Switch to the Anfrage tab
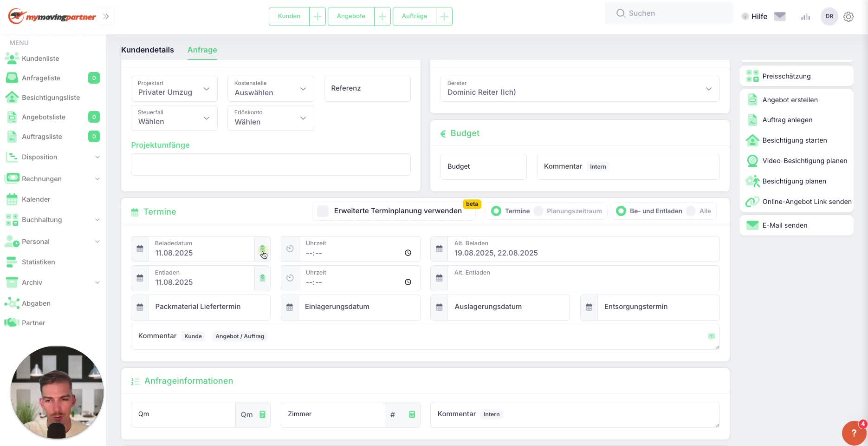This screenshot has width=868, height=446. click(202, 50)
